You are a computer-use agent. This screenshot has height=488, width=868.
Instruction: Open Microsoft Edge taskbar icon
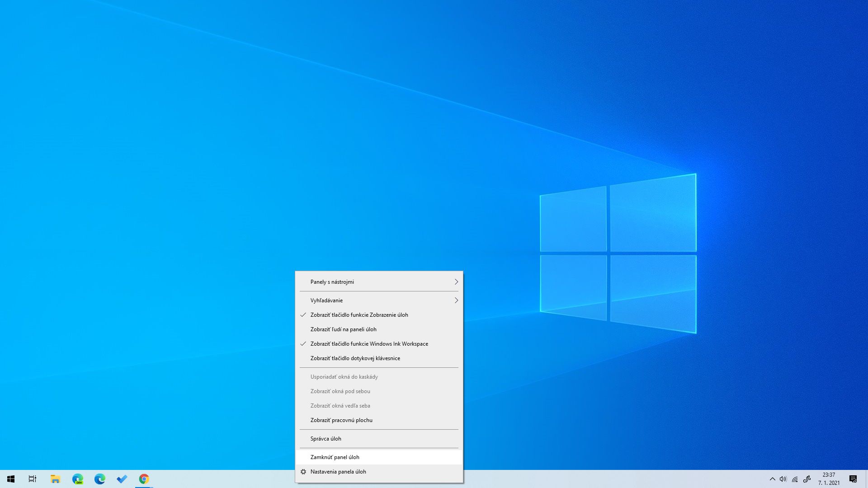pos(99,479)
